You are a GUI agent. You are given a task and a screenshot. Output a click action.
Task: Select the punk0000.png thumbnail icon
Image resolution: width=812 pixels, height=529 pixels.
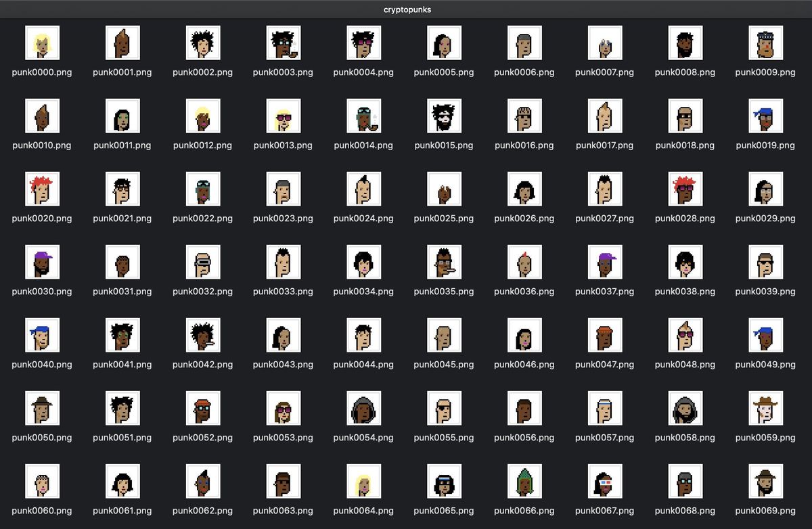tap(42, 43)
